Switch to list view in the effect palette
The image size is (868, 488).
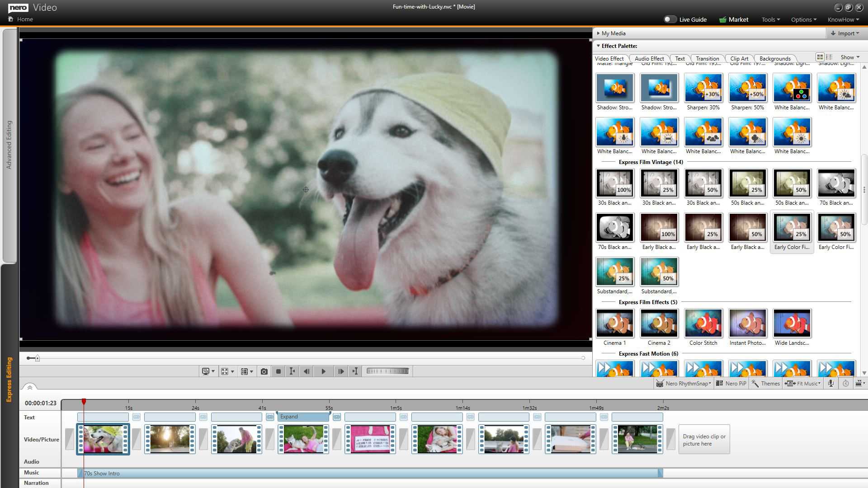(x=829, y=57)
